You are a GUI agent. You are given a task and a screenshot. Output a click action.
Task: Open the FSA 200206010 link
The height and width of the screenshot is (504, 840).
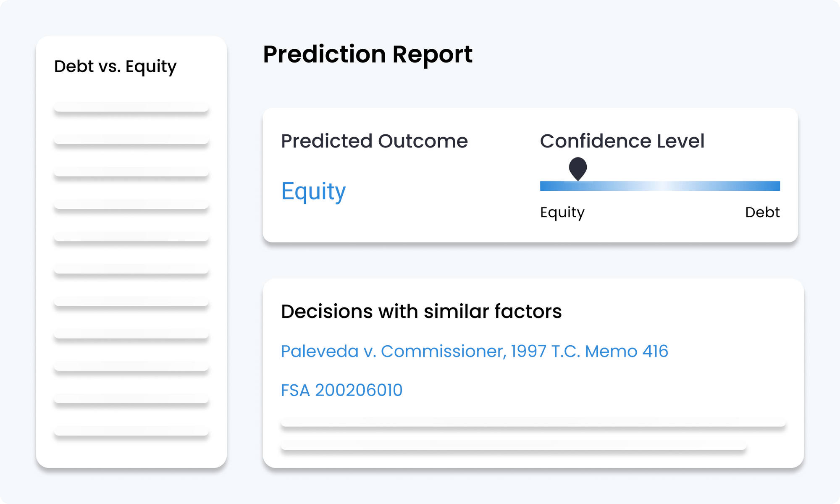pos(341,390)
